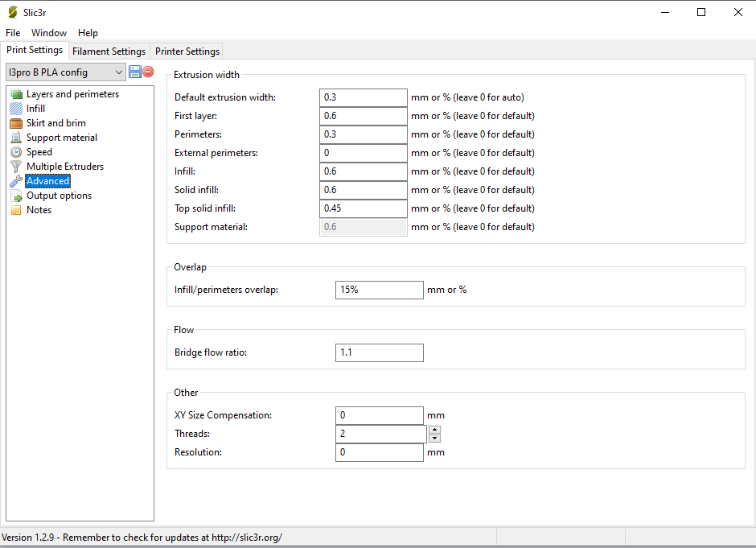Expand the I3pro B PLA config dropdown
756x548 pixels.
click(65, 72)
